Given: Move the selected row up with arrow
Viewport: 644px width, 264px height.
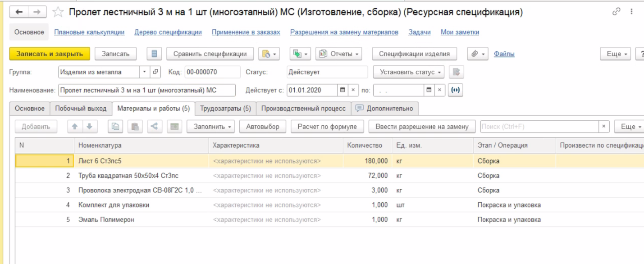Looking at the screenshot, I should click(75, 127).
